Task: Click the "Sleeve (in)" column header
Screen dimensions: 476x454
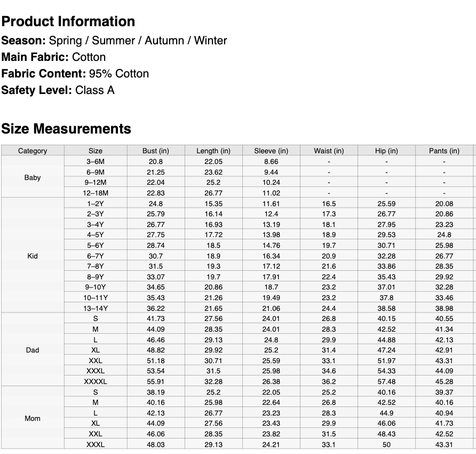Action: point(271,151)
